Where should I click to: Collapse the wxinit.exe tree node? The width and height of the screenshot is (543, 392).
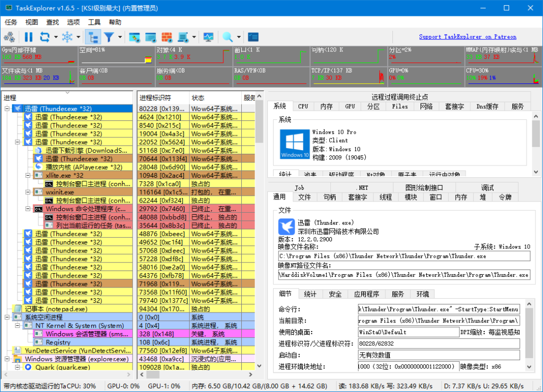28,192
